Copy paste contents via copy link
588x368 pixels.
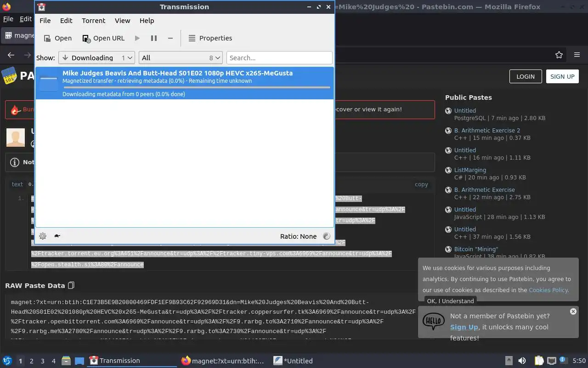(421, 184)
